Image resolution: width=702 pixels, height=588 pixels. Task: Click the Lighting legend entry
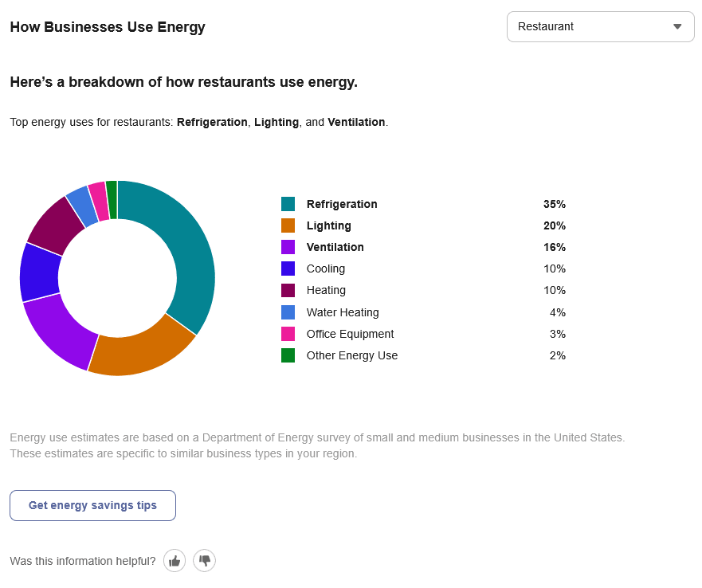[x=329, y=225]
